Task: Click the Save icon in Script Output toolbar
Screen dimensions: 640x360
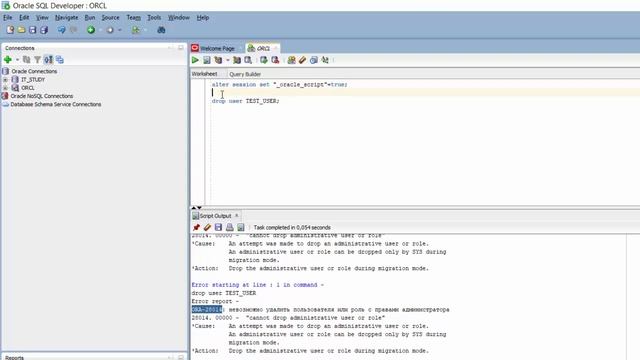Action: pyautogui.click(x=218, y=227)
